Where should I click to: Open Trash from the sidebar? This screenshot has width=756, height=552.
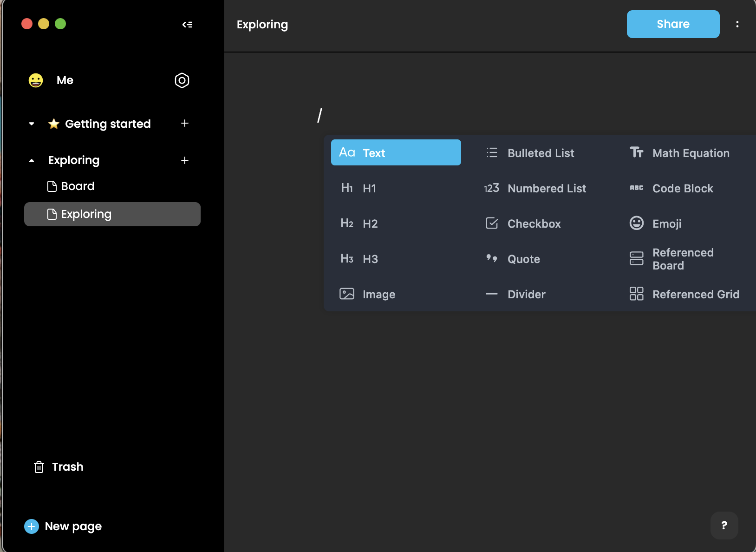[67, 467]
